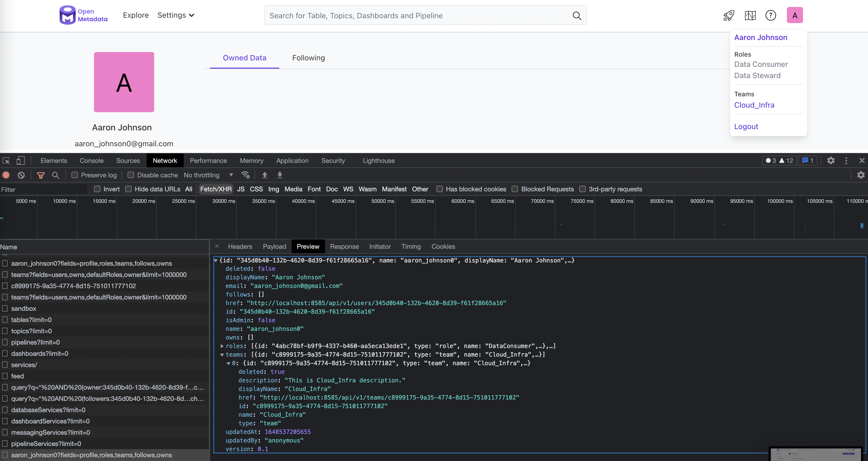The height and width of the screenshot is (461, 868).
Task: Close the request details pane
Action: tap(217, 246)
